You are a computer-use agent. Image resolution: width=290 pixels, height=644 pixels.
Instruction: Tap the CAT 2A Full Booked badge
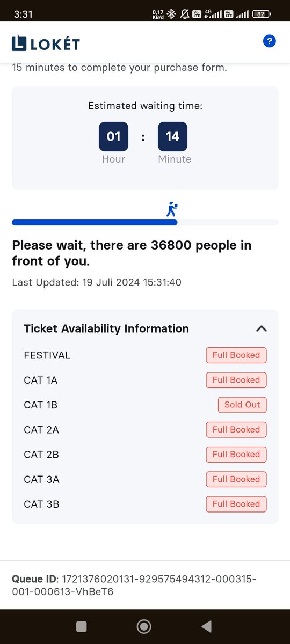click(x=236, y=429)
